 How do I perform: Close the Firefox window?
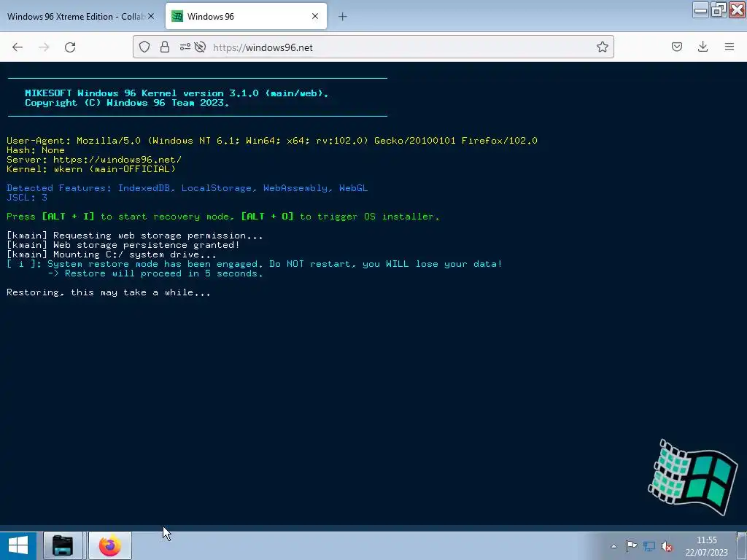point(737,9)
